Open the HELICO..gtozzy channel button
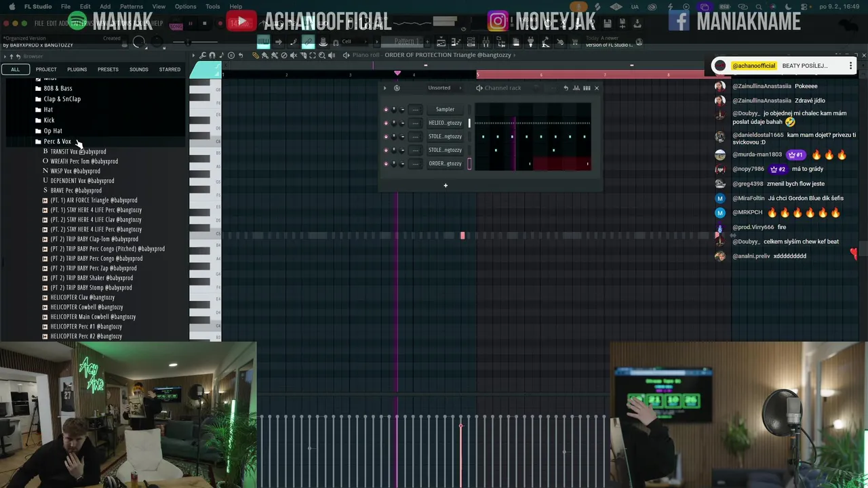The height and width of the screenshot is (488, 868). [x=445, y=123]
